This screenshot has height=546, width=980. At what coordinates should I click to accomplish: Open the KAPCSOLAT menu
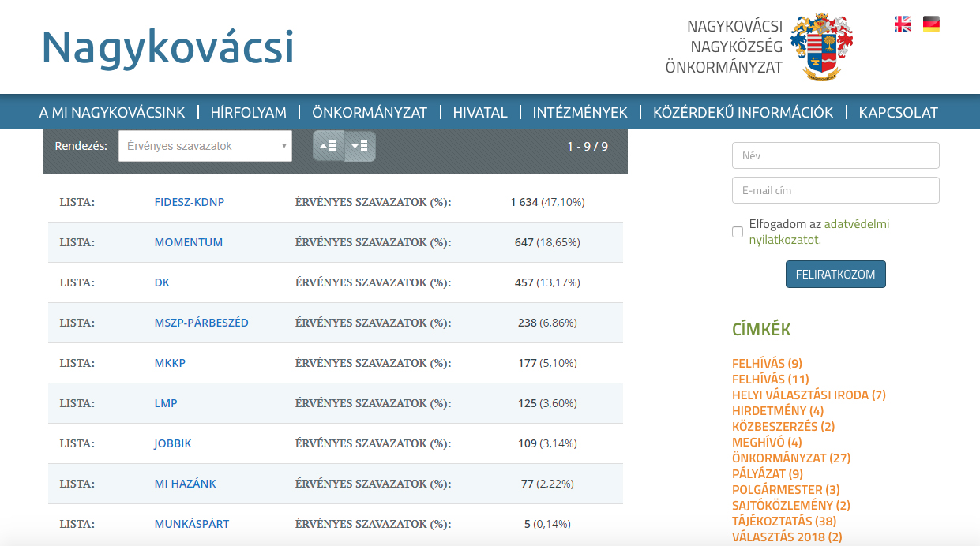click(x=899, y=113)
